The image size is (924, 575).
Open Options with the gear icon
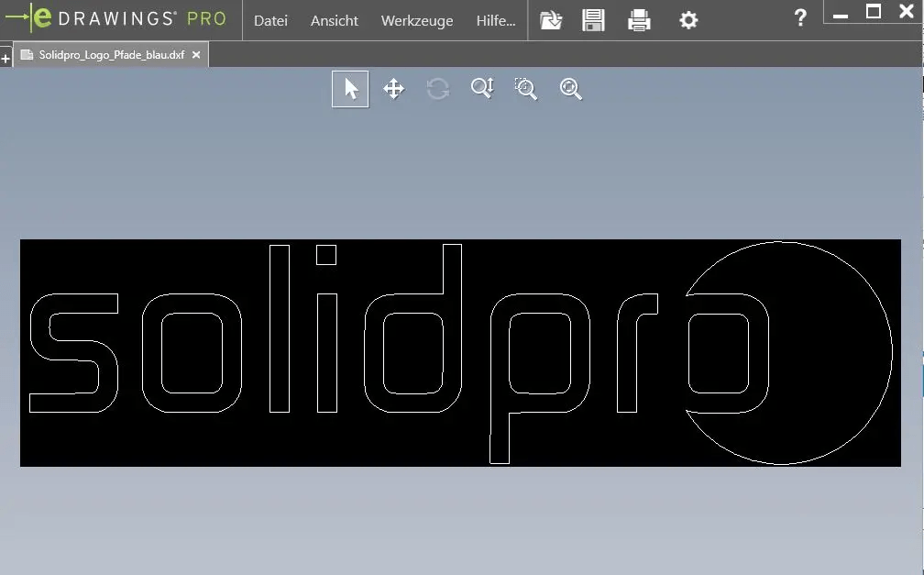click(x=688, y=19)
